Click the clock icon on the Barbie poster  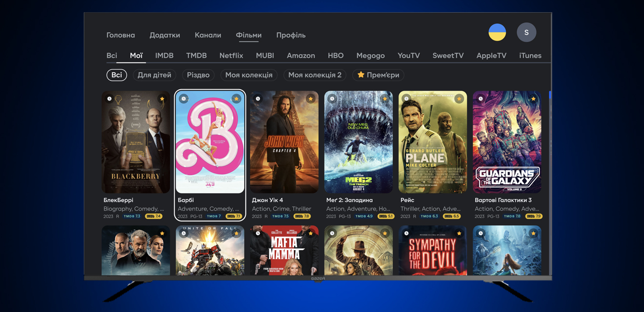[183, 99]
